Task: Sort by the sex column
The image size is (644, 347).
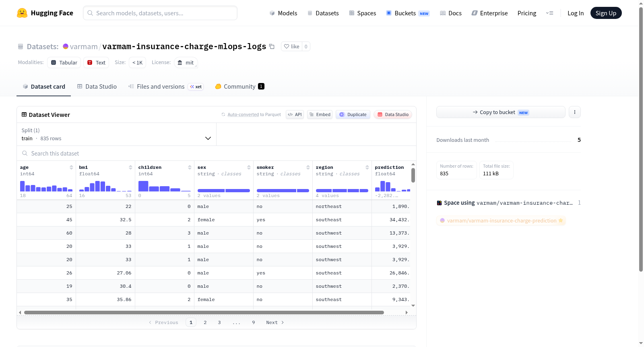Action: 249,167
